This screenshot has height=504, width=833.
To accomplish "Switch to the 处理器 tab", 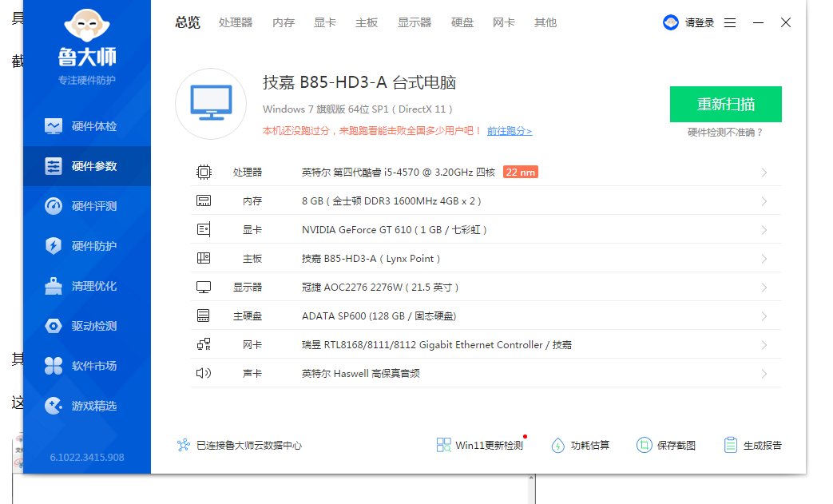I will (x=236, y=22).
